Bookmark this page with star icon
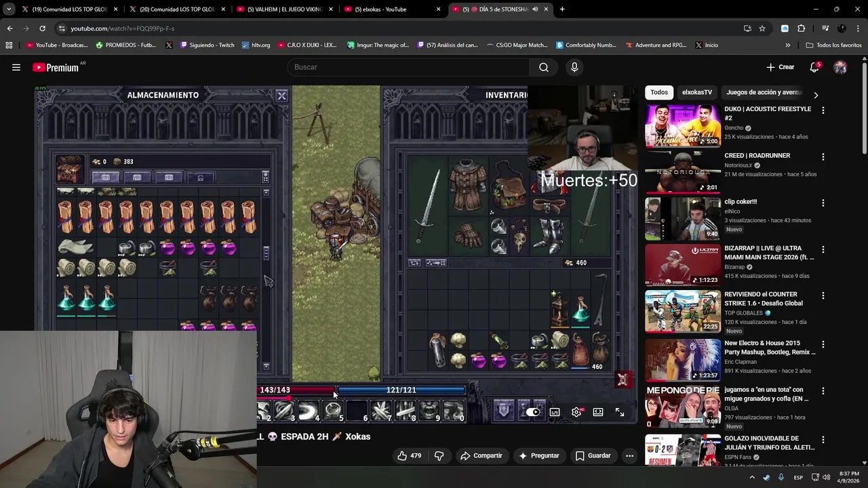The width and height of the screenshot is (868, 488). (762, 28)
